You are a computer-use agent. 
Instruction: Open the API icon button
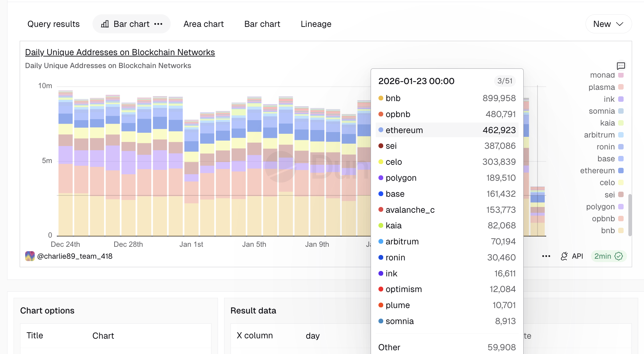(x=564, y=256)
